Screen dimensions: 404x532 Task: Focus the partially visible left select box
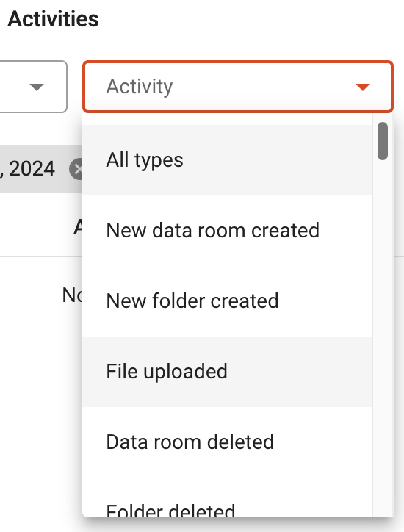[x=33, y=87]
